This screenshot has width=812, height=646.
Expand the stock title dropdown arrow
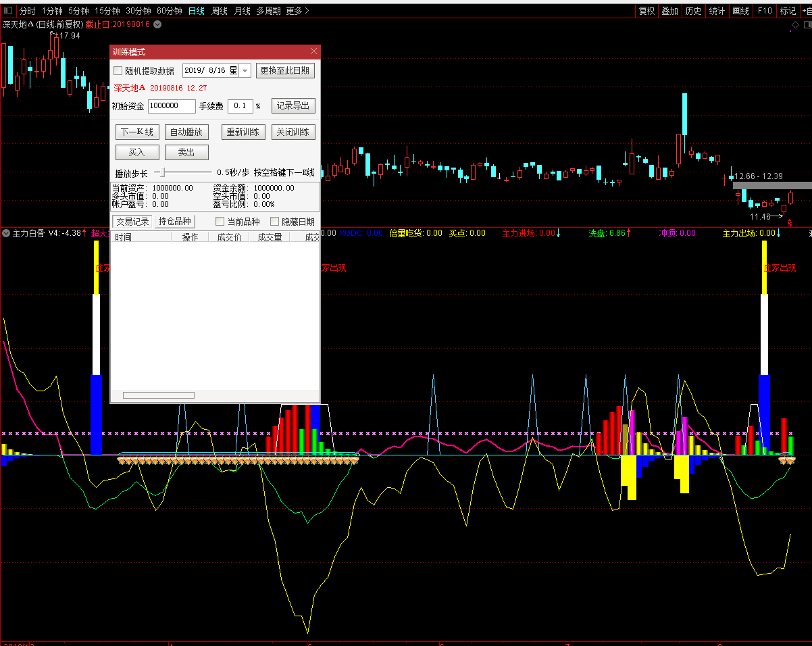(x=157, y=24)
